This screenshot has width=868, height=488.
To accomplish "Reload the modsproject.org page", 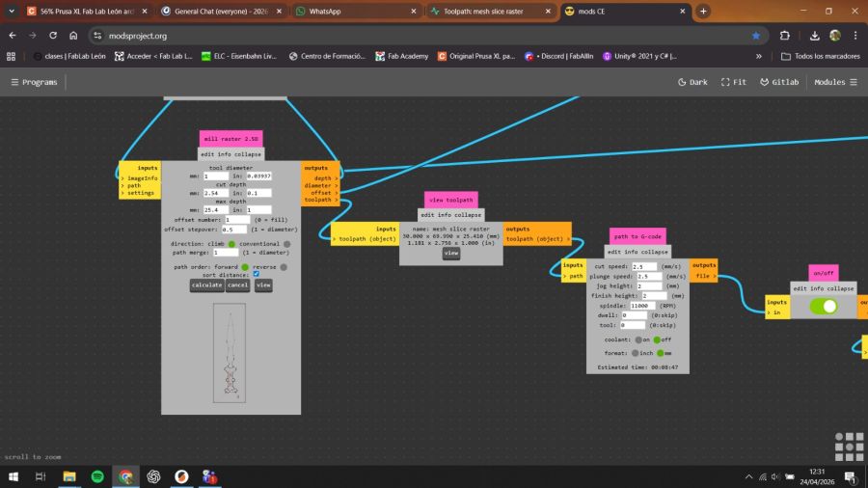I will pos(53,36).
